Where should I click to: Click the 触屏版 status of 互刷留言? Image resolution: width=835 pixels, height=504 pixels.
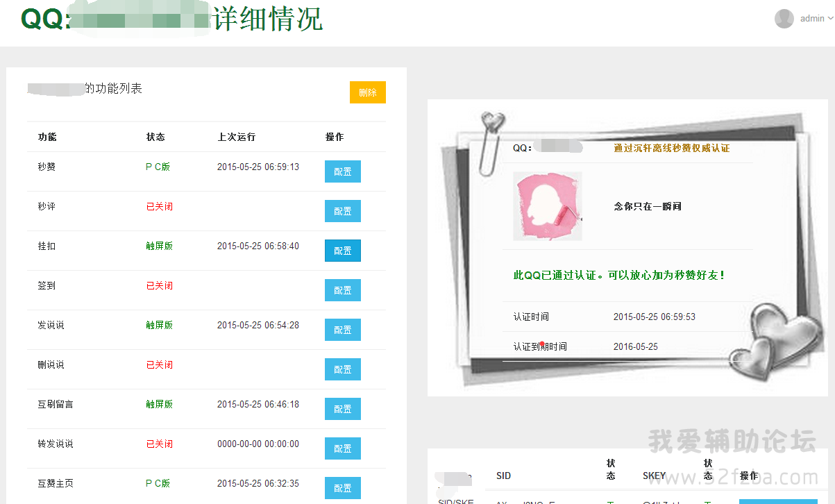click(x=159, y=404)
